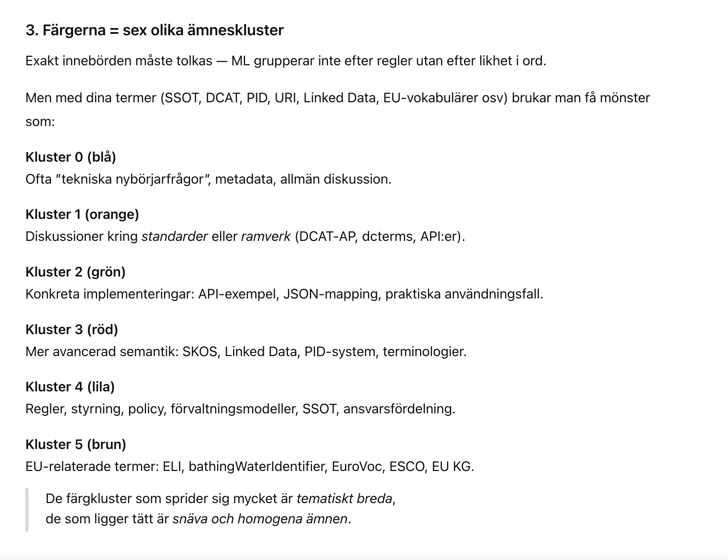This screenshot has width=728, height=560.
Task: Click the "Kluster 2 (grön)" heading
Action: [x=75, y=272]
